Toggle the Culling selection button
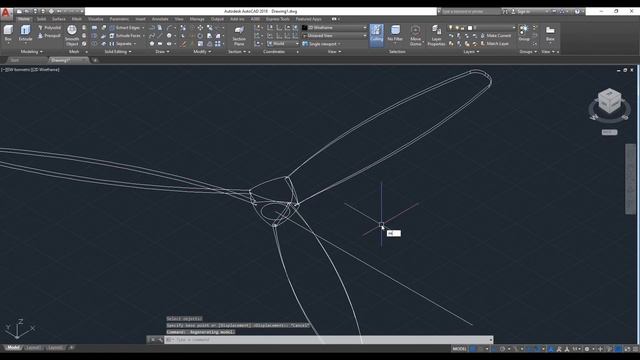The height and width of the screenshot is (360, 640). [376, 35]
